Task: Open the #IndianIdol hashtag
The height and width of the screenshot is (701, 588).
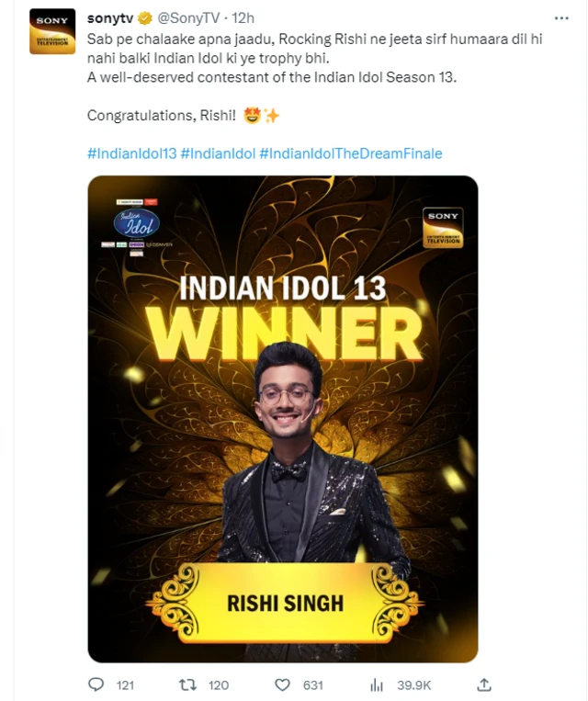Action: 218,153
